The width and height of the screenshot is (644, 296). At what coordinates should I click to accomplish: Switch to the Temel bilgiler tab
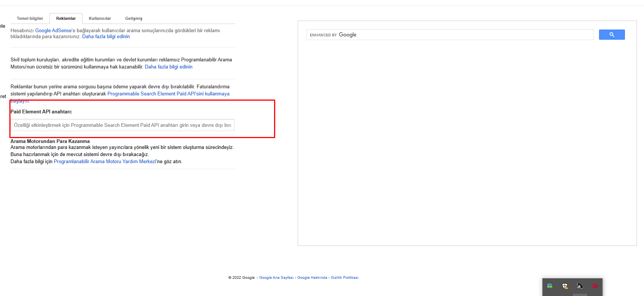coord(30,18)
